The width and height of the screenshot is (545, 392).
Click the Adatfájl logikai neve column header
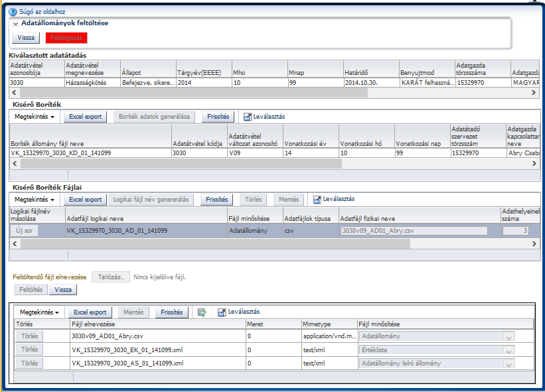tap(146, 215)
